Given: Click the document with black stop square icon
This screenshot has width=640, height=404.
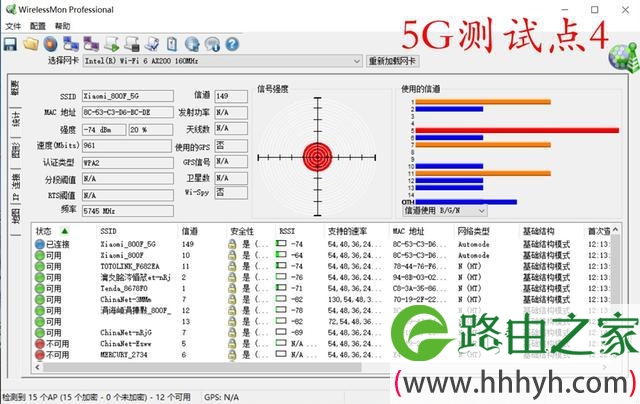Looking at the screenshot, I should click(x=132, y=44).
